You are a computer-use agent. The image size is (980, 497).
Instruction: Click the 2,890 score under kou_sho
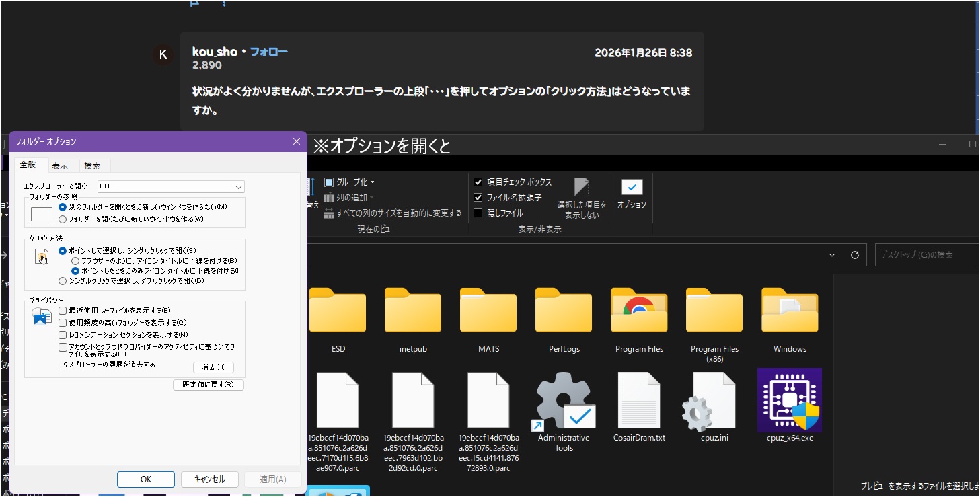tap(206, 65)
